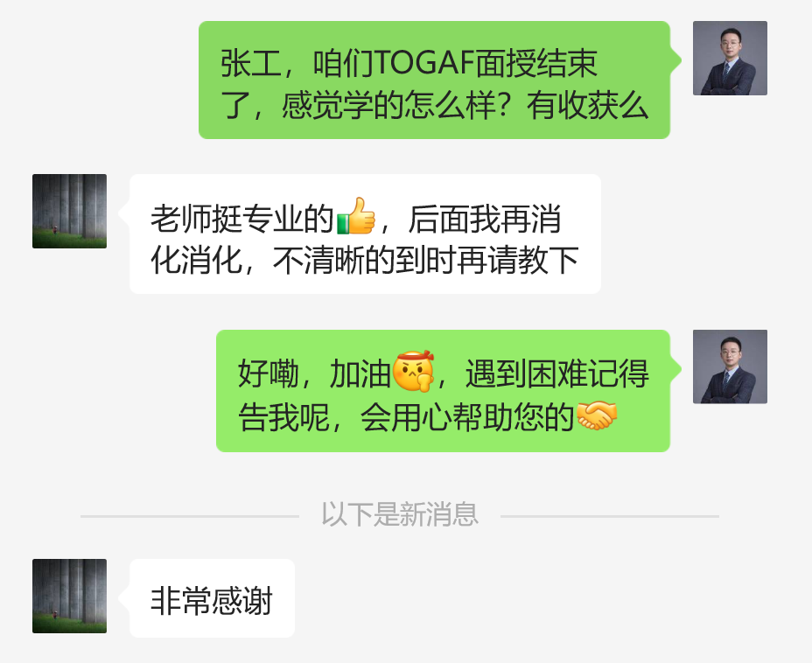This screenshot has width=812, height=663.
Task: Click the 遇到困难记得 text in green bubble
Action: (557, 373)
